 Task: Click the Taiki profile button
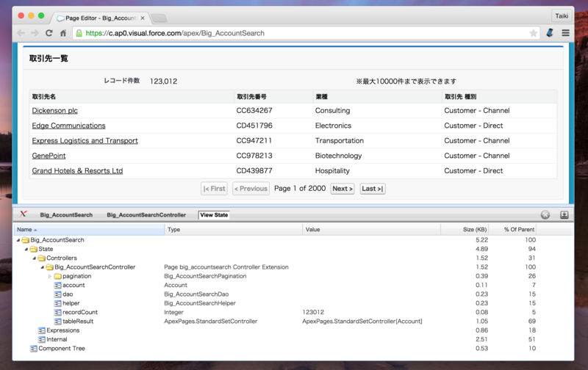(x=562, y=15)
